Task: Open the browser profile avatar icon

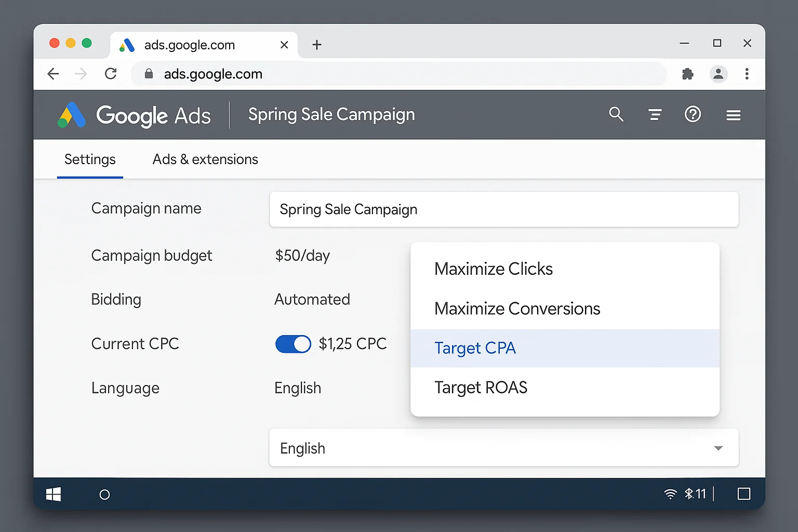Action: pos(718,74)
